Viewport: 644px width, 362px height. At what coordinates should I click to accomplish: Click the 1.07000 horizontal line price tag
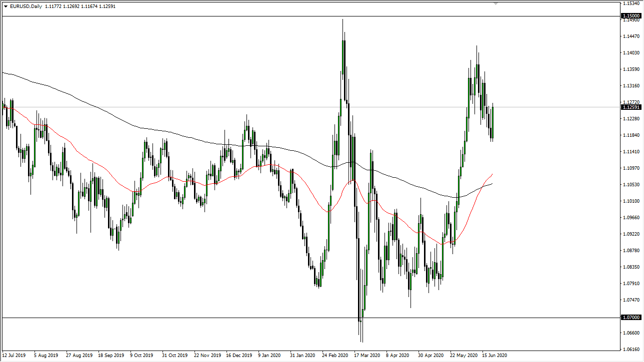(x=630, y=318)
